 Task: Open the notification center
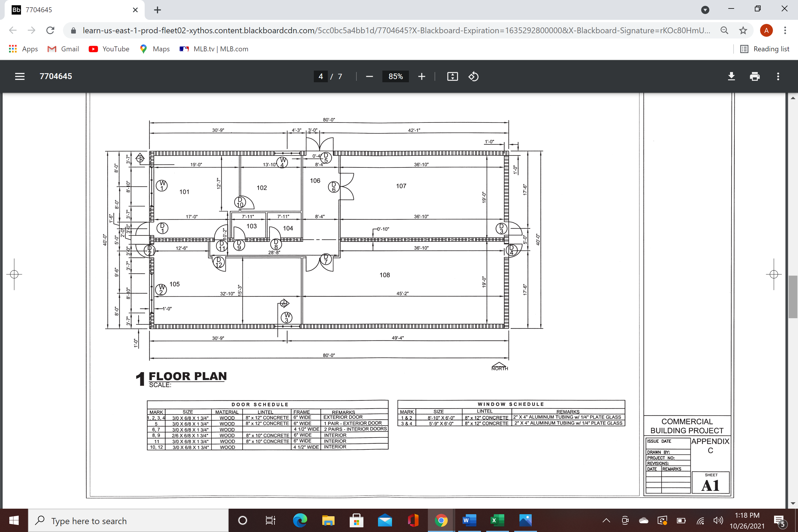tap(779, 521)
